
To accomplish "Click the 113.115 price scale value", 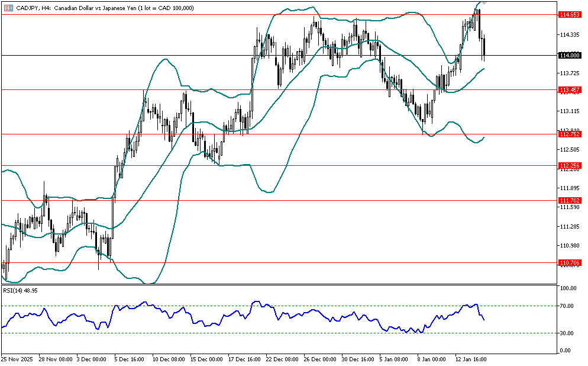I will [568, 111].
